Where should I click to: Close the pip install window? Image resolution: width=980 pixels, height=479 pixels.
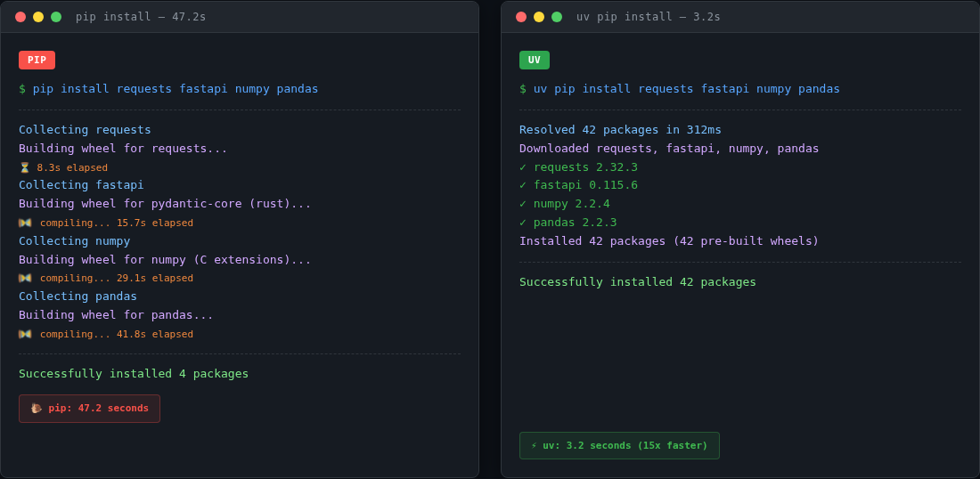click(20, 17)
